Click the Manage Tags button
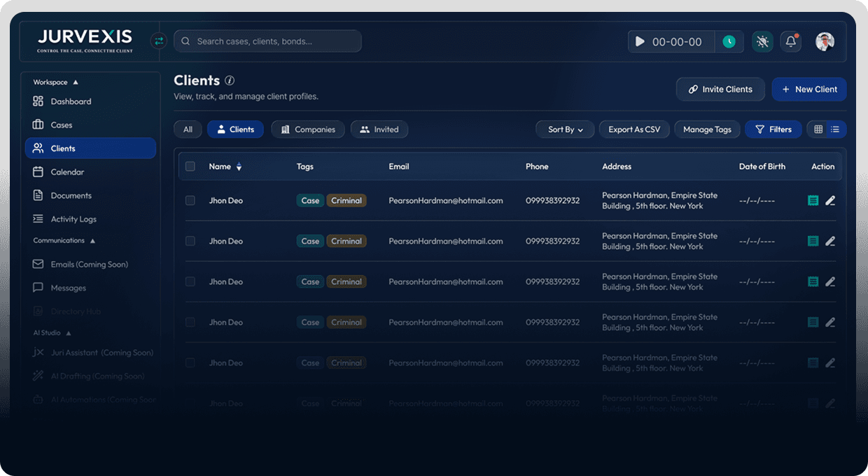Screen dimensions: 868x476 pos(707,129)
